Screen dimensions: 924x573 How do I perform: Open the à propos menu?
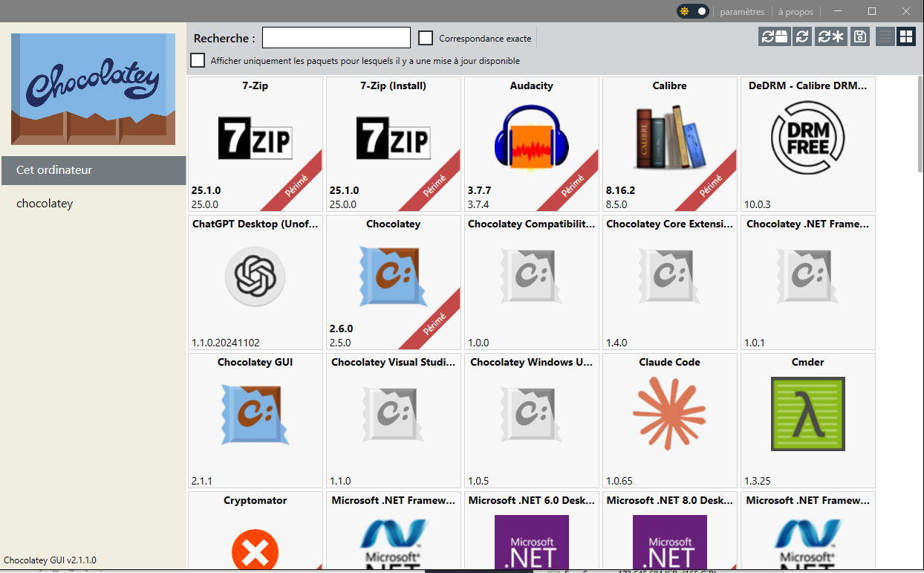pos(796,11)
